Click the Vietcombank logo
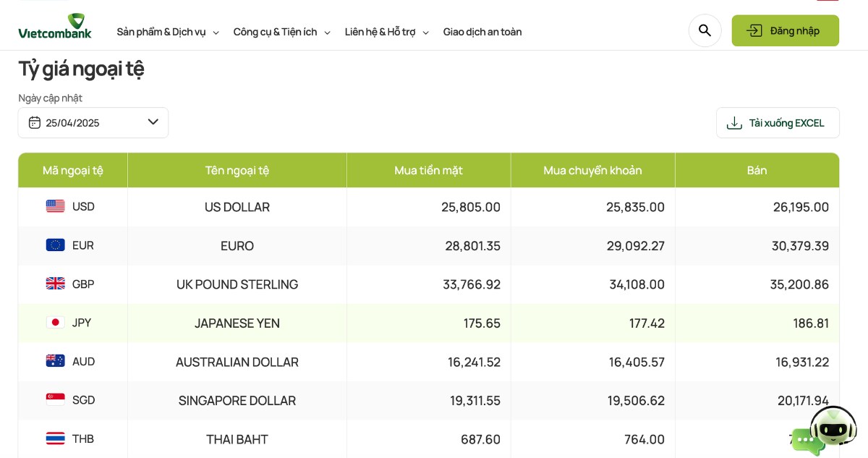The width and height of the screenshot is (868, 458). pos(55,26)
